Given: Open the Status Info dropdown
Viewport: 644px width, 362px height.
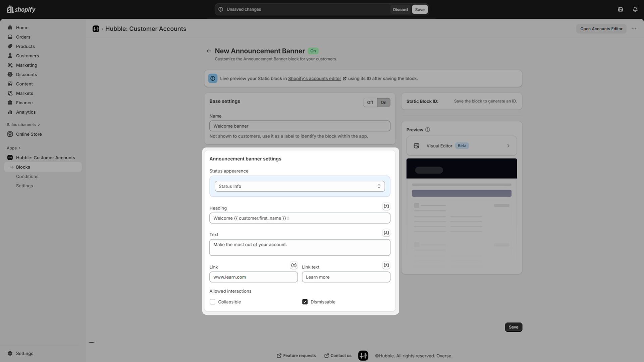Looking at the screenshot, I should coord(300,186).
